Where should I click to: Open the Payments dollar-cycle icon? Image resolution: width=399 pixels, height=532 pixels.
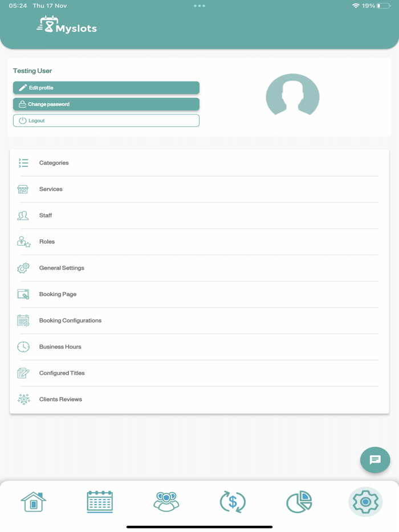(233, 502)
